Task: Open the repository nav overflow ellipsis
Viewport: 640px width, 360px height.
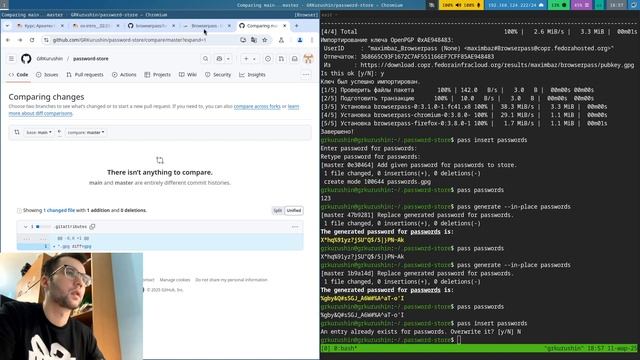Action: [306, 75]
